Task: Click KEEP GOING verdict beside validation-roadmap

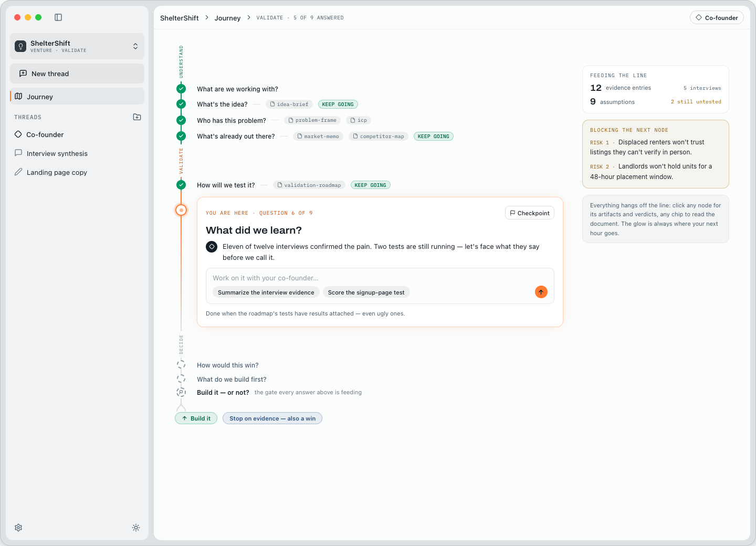Action: pyautogui.click(x=371, y=185)
